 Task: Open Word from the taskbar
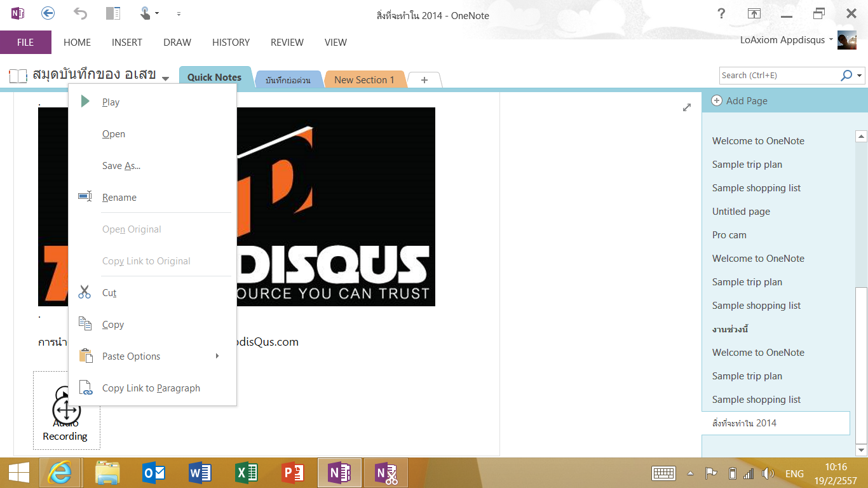(201, 473)
